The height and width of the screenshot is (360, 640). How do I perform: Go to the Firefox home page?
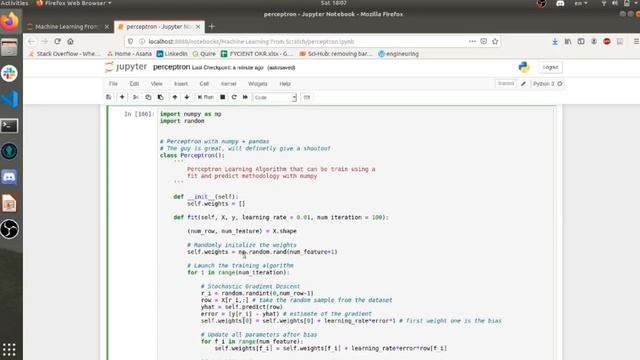tap(71, 41)
